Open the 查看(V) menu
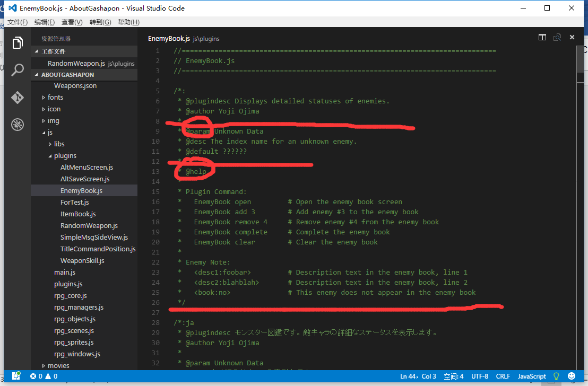588x386 pixels. click(72, 22)
